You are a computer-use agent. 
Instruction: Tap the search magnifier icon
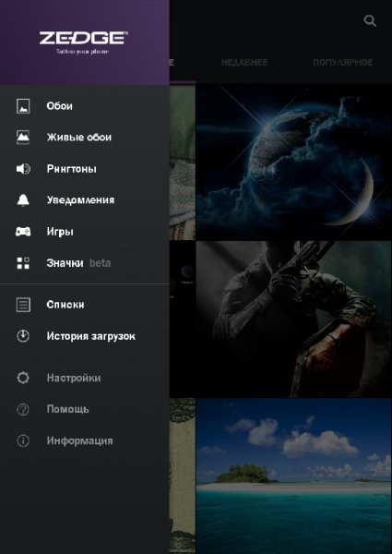coord(370,21)
